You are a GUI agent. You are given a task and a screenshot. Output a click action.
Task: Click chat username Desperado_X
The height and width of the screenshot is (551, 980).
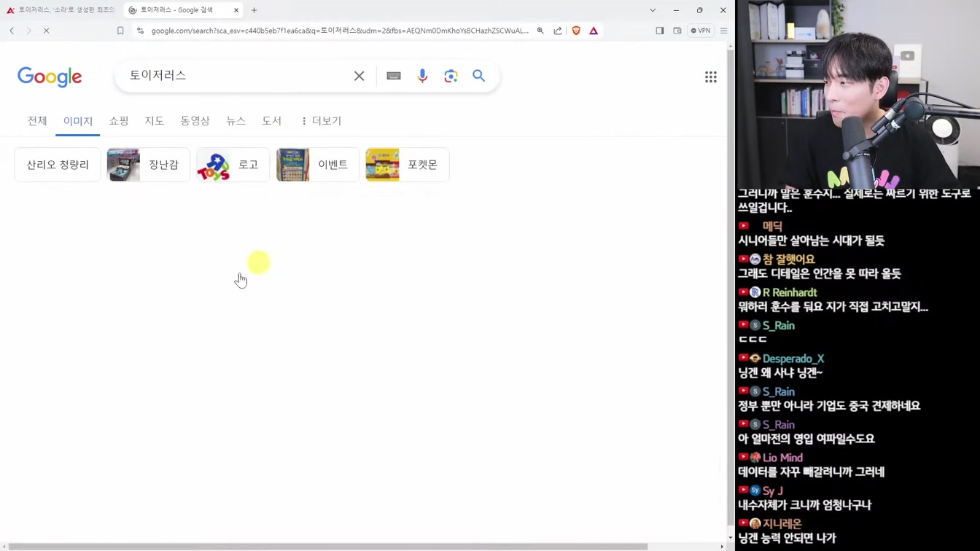793,359
